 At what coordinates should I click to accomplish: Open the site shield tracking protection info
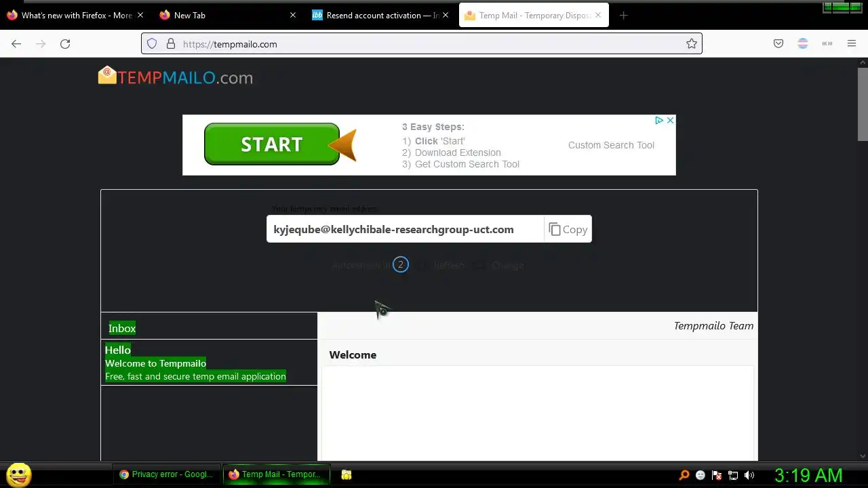pyautogui.click(x=152, y=44)
